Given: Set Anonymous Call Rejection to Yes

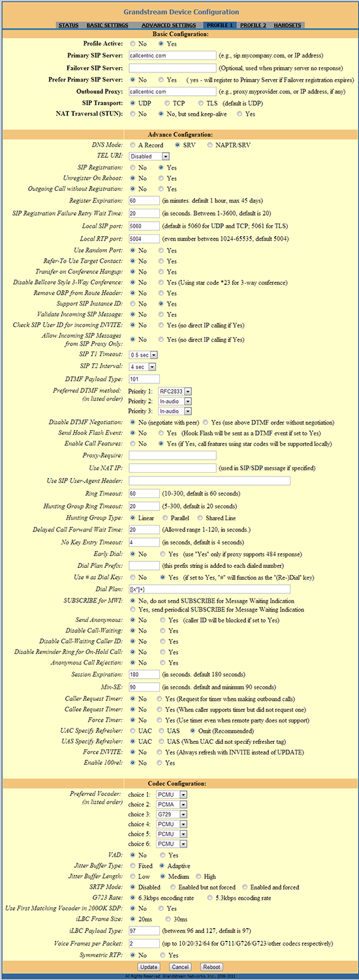Looking at the screenshot, I should [162, 662].
